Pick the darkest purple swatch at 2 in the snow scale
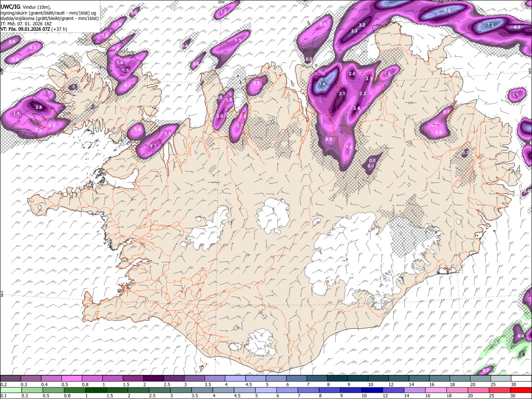This screenshot has width=532, height=399. click(153, 379)
